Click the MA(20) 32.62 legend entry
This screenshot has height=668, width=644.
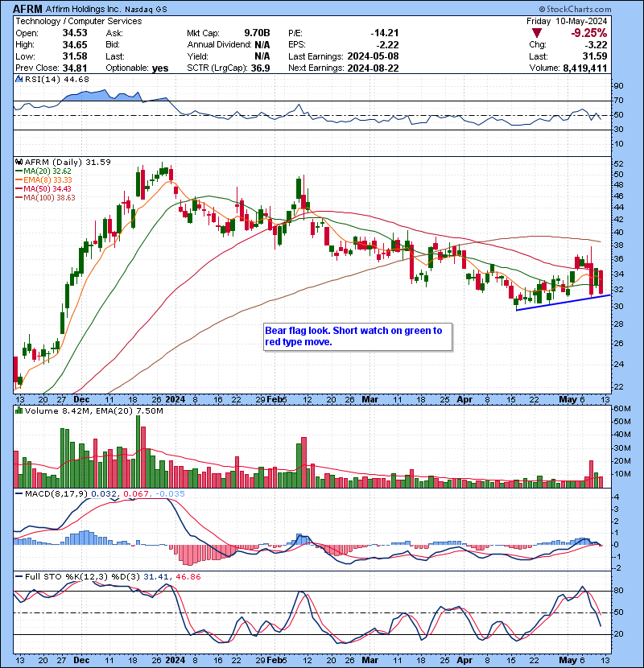click(x=43, y=171)
